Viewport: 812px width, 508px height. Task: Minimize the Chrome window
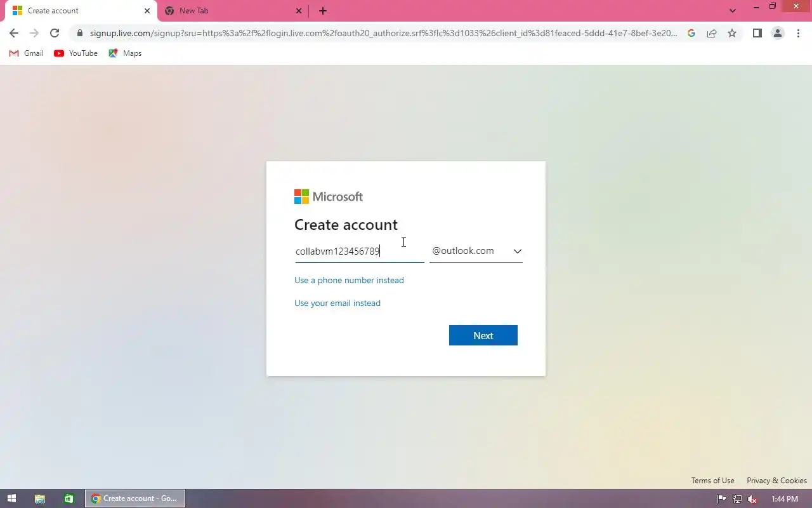pyautogui.click(x=756, y=7)
